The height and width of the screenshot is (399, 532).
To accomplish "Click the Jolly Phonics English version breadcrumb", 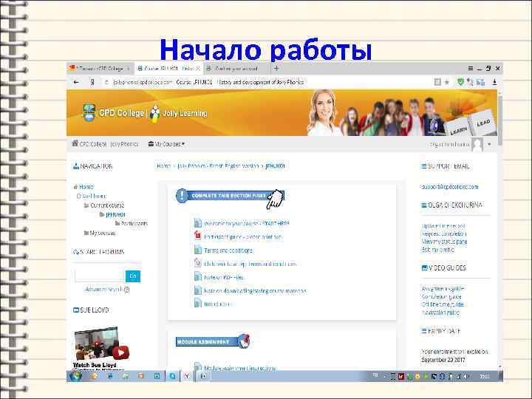I will (218, 166).
